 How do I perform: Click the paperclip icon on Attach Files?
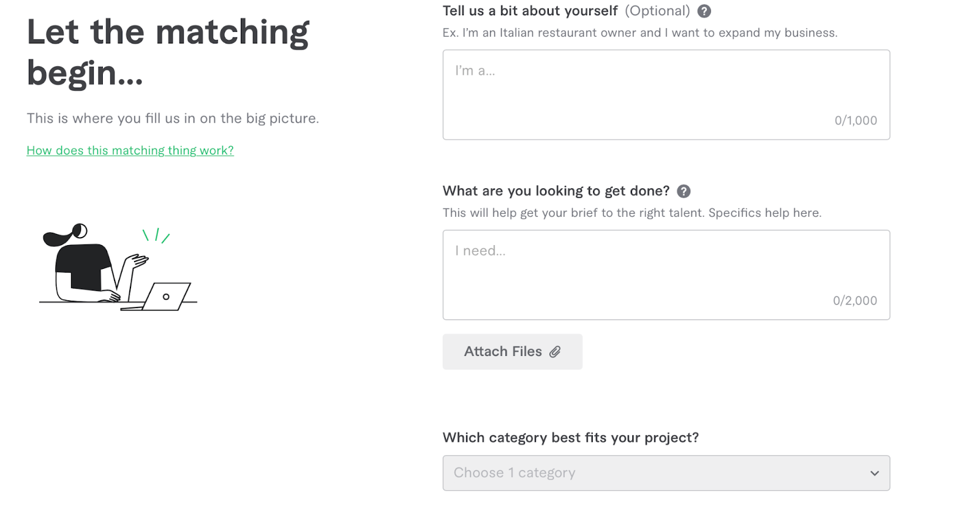tap(555, 352)
